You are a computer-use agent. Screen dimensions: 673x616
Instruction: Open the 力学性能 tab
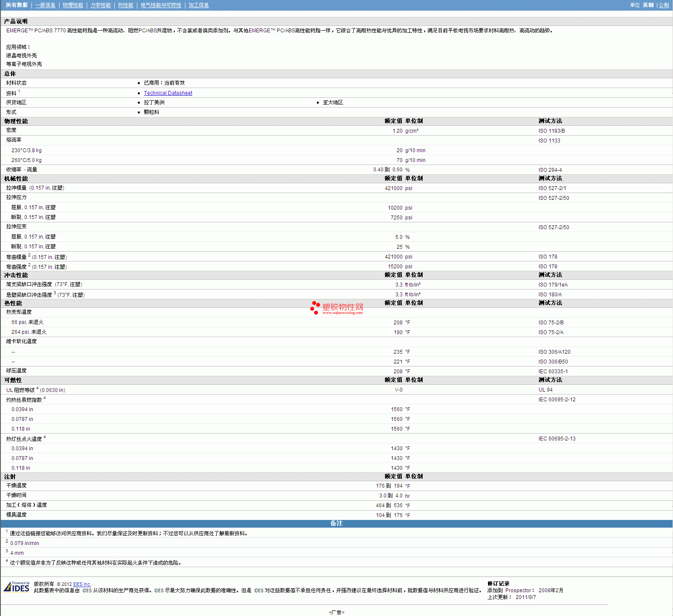click(100, 5)
